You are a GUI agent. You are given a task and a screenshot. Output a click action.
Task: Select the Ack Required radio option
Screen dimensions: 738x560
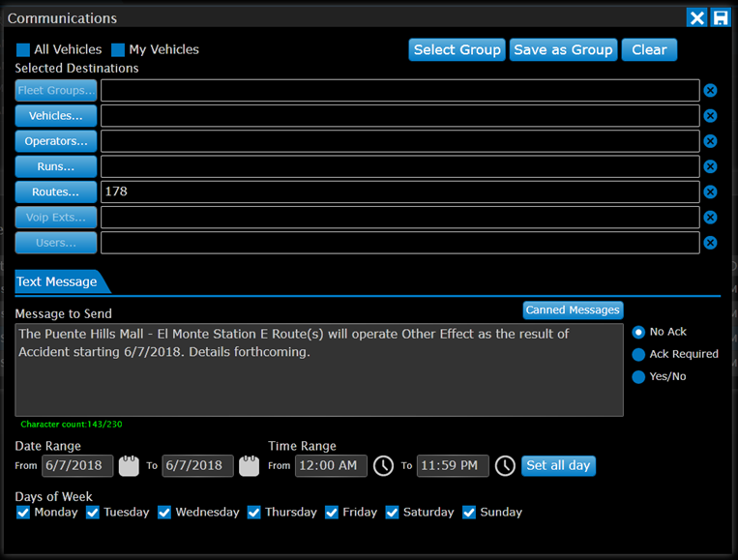638,354
